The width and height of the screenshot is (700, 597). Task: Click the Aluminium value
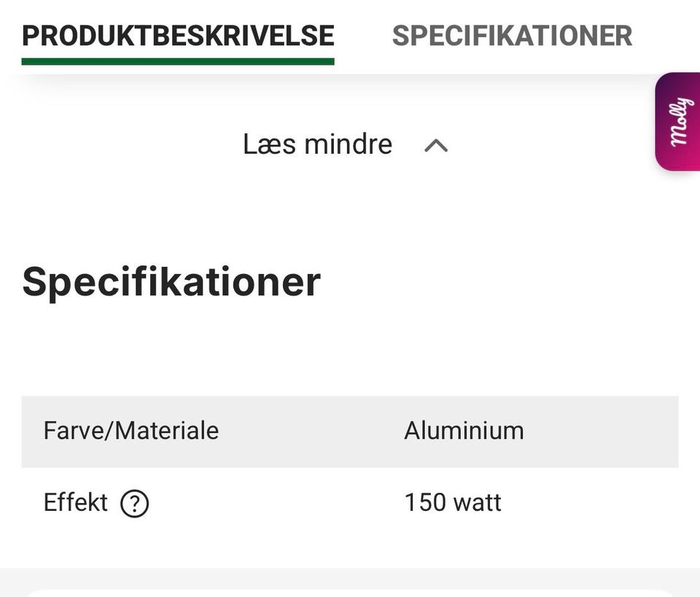(464, 431)
